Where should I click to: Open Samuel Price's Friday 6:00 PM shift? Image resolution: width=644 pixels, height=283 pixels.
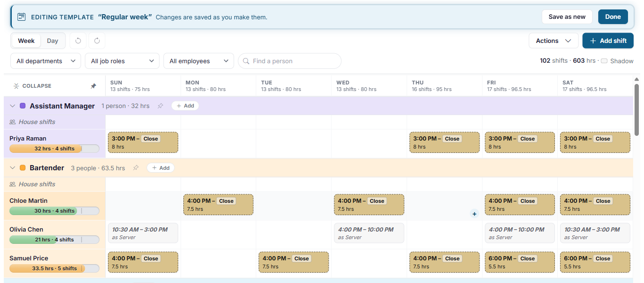[520, 262]
